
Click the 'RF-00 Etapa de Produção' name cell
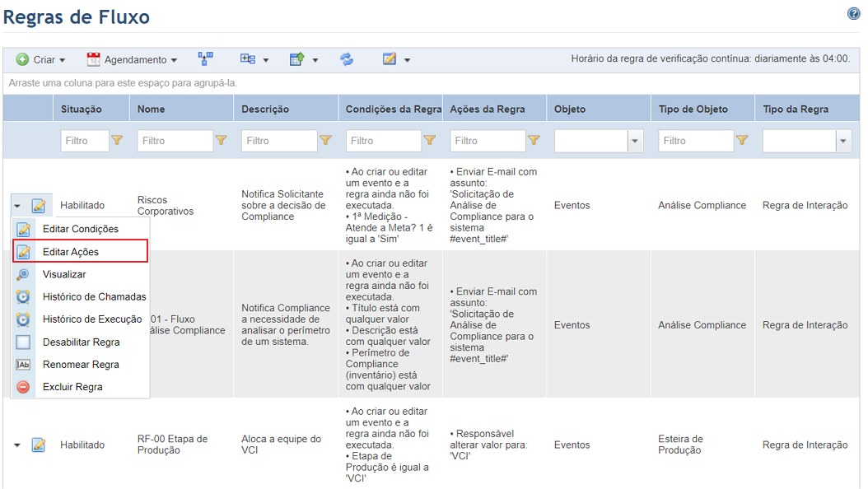172,445
